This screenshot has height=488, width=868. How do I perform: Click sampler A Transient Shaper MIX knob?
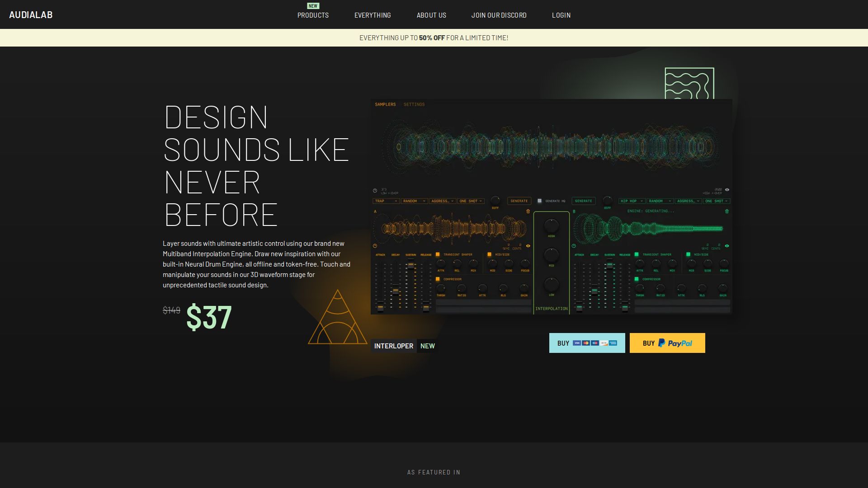tap(473, 263)
